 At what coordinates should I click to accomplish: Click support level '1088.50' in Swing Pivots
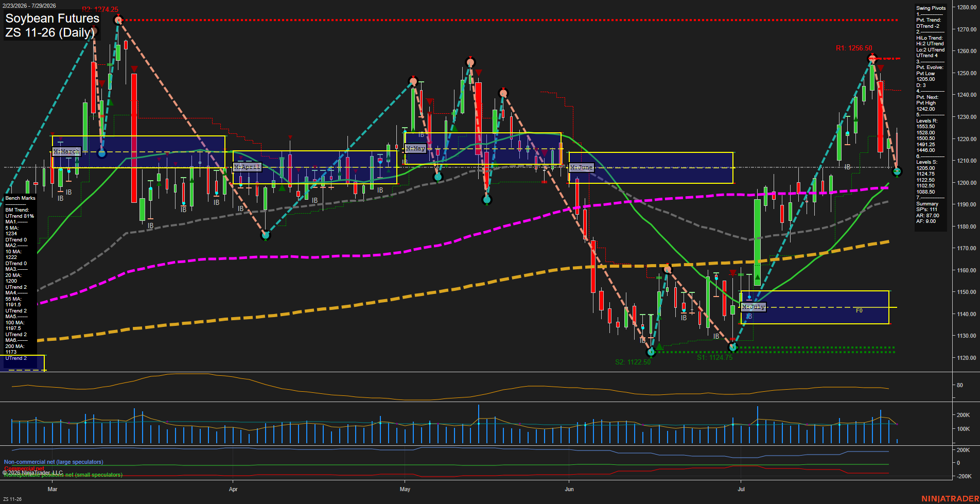coord(925,192)
